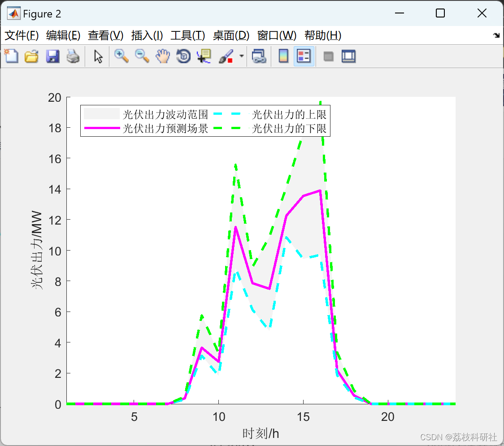Expand the toolbar docking arrow at menu bar right
504x446 pixels.
(x=496, y=35)
